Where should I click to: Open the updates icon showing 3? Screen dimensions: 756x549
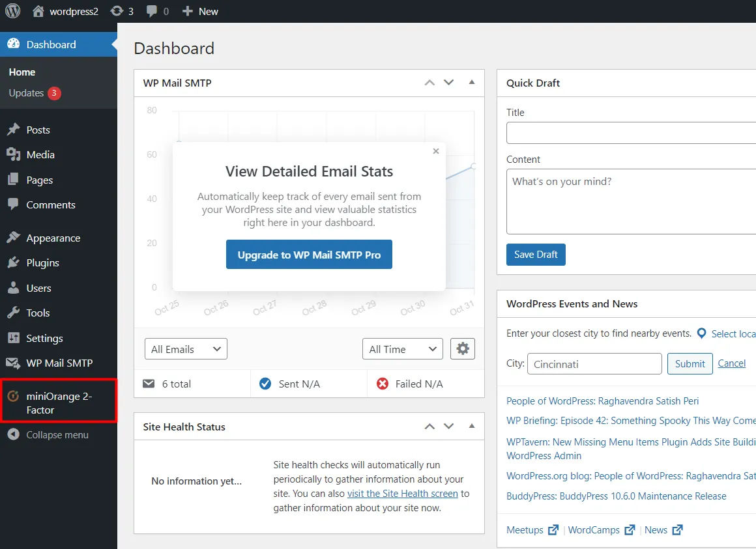pos(117,11)
